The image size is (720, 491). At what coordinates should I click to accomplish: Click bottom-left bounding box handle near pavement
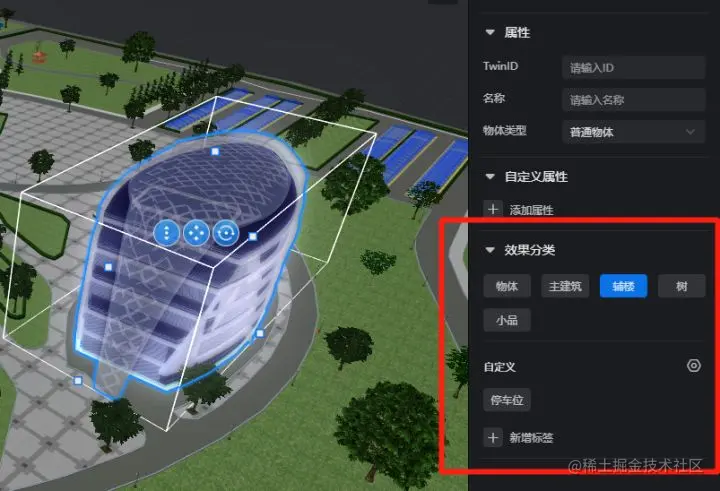[x=78, y=380]
